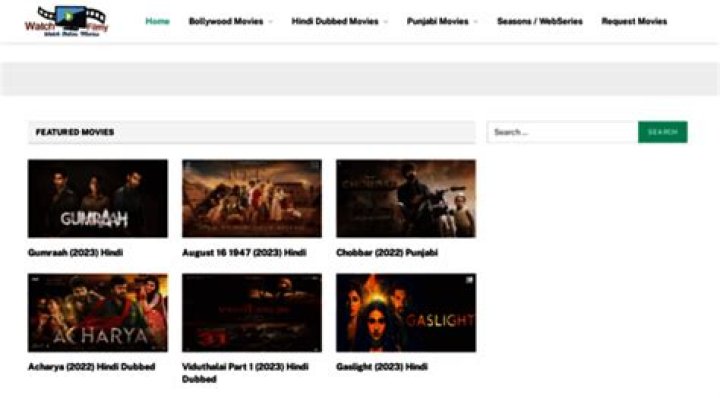Open the Bollywood Movies menu
This screenshot has height=398, width=720.
226,21
